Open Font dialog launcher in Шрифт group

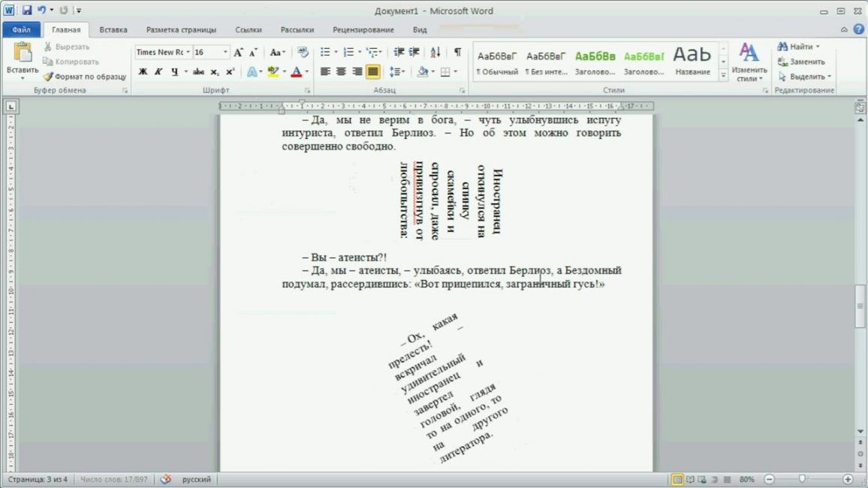pos(307,91)
